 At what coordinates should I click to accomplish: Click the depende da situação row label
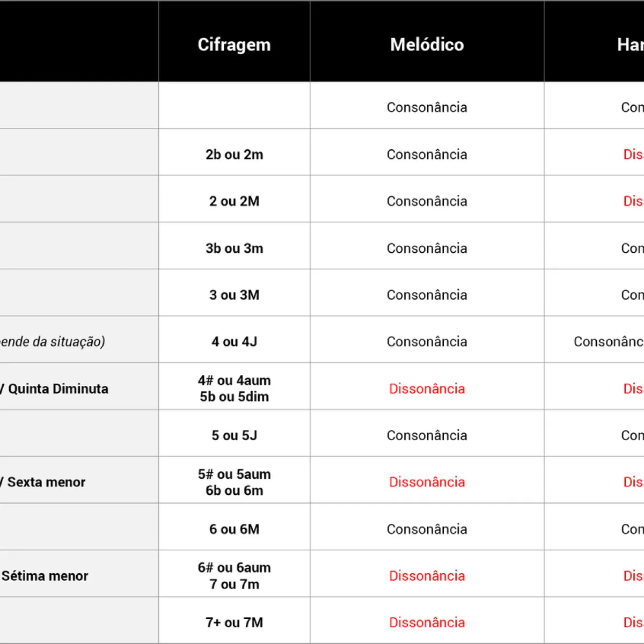click(x=52, y=342)
